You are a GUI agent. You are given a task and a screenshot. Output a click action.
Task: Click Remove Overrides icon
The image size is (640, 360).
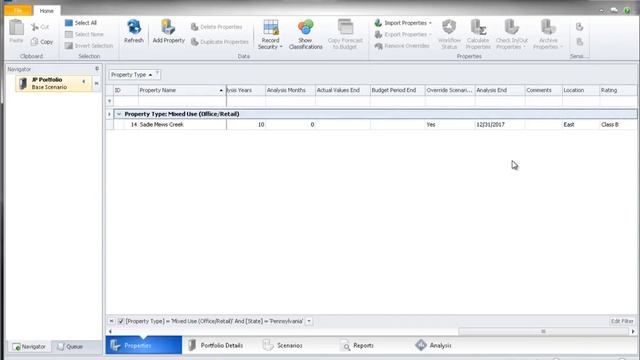(x=378, y=46)
